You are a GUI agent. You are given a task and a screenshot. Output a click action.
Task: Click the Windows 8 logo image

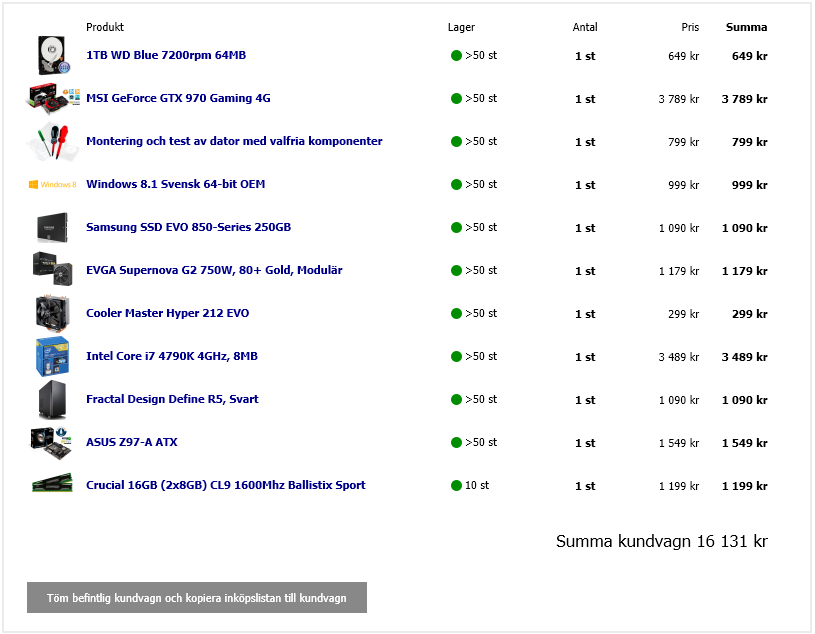52,184
